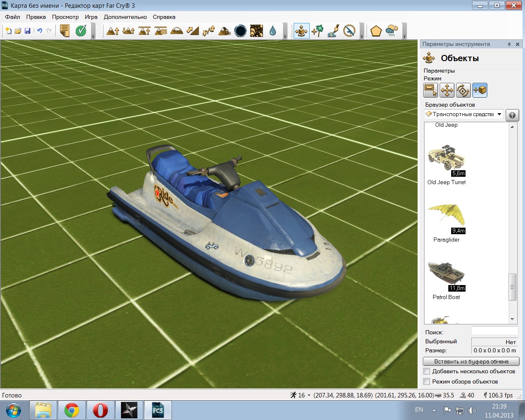Select the water drop tool
The image size is (525, 420).
coord(273,31)
